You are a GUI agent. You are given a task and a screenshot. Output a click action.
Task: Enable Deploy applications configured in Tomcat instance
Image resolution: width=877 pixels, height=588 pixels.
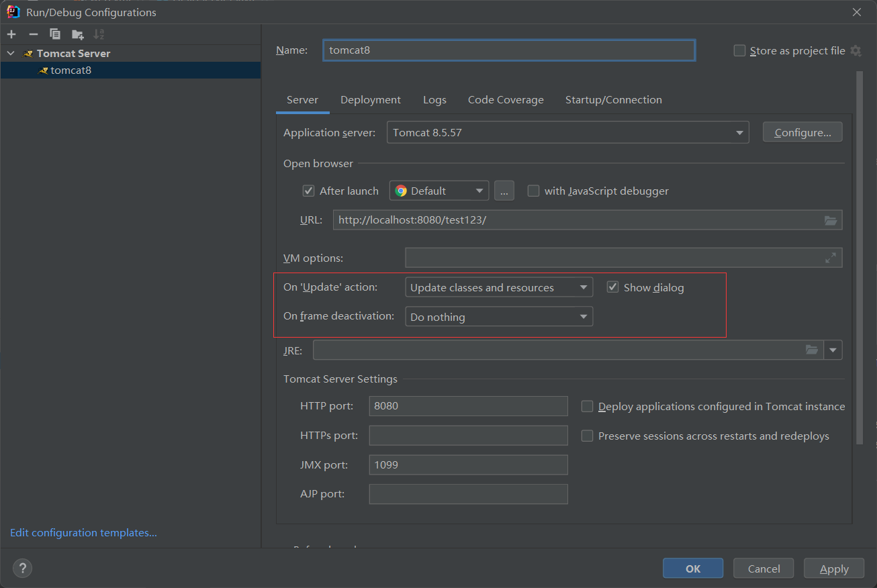point(587,406)
